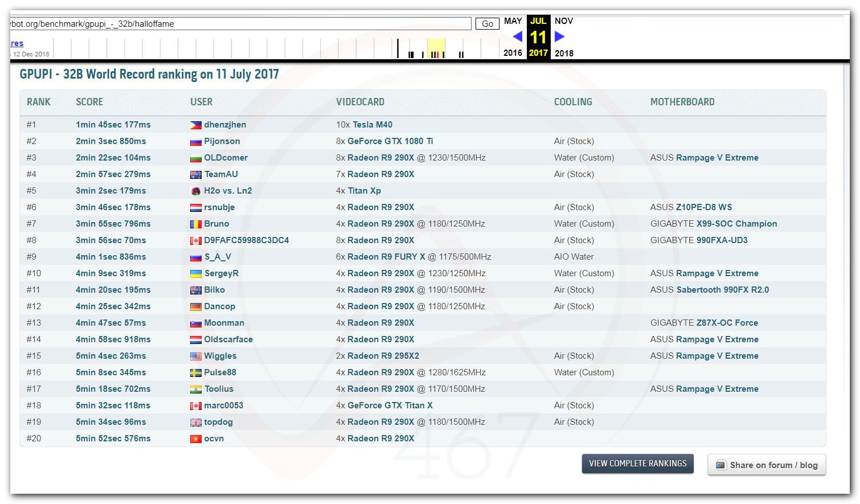Viewport: 860px width, 504px height.
Task: Click the flag icon beside topdog
Action: 195,422
